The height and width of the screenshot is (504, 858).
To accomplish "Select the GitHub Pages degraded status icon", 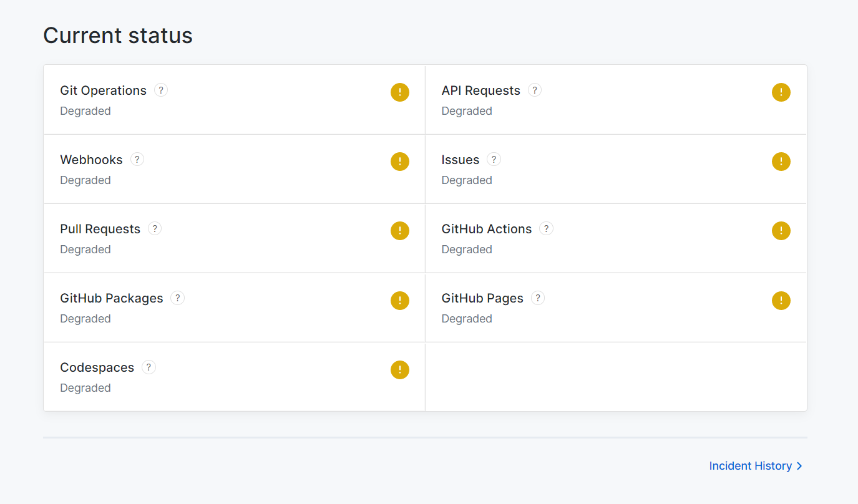I will click(x=781, y=301).
